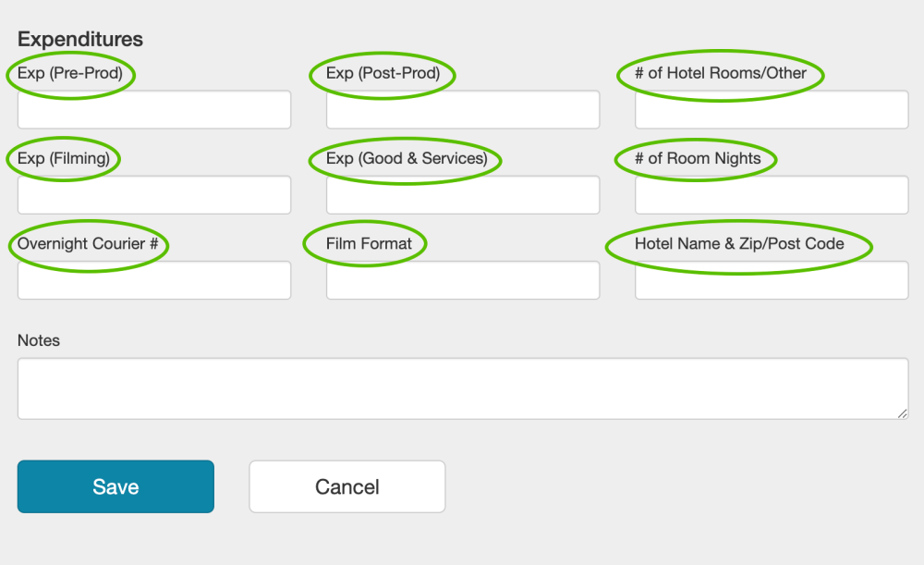The width and height of the screenshot is (924, 565).
Task: Click inside the Film Format input box
Action: click(463, 280)
